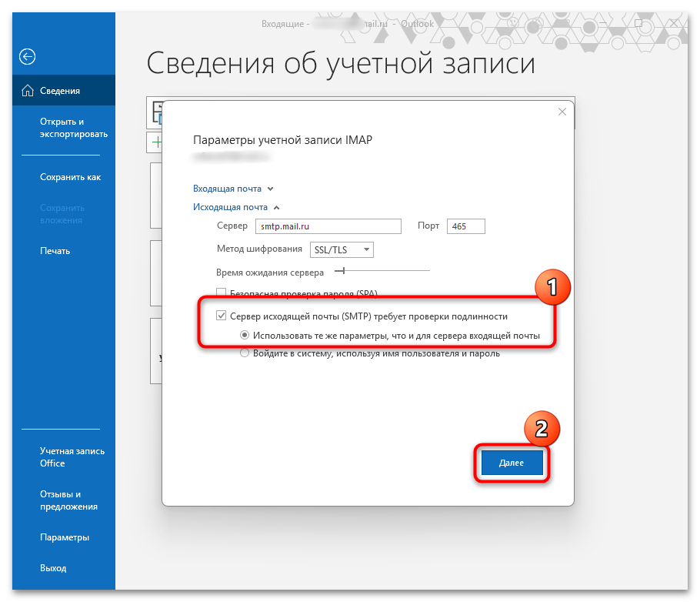Click the Параметры учетной записи IMAP heading

click(282, 140)
